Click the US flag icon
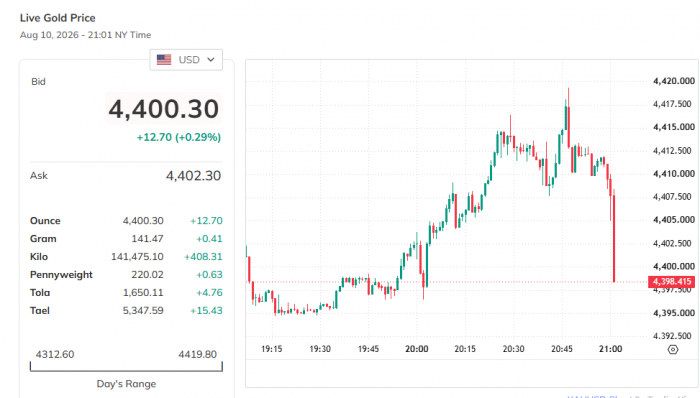Viewport: 700px width, 398px height. [164, 60]
